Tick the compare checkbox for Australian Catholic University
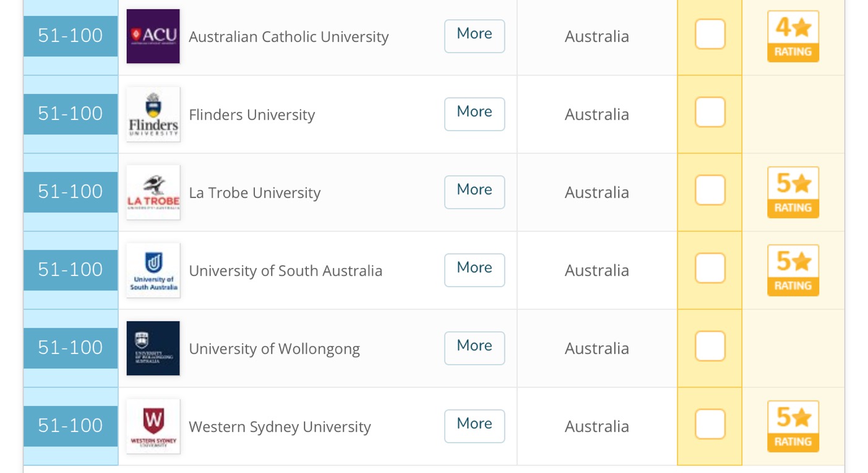The width and height of the screenshot is (868, 473). [710, 34]
